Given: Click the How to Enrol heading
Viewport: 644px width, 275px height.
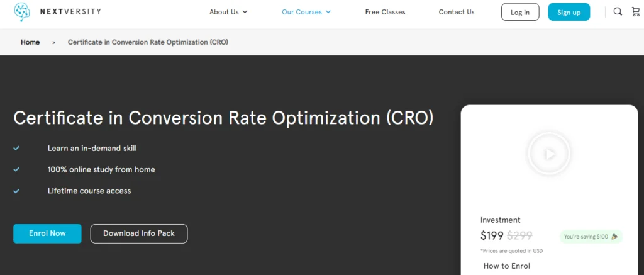Looking at the screenshot, I should pyautogui.click(x=507, y=266).
